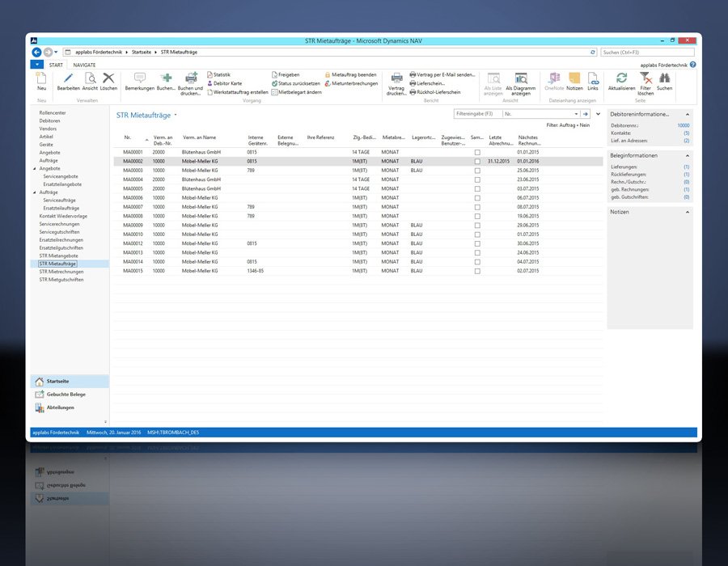Image resolution: width=728 pixels, height=566 pixels.
Task: Click the Löschen delete icon
Action: click(x=108, y=78)
